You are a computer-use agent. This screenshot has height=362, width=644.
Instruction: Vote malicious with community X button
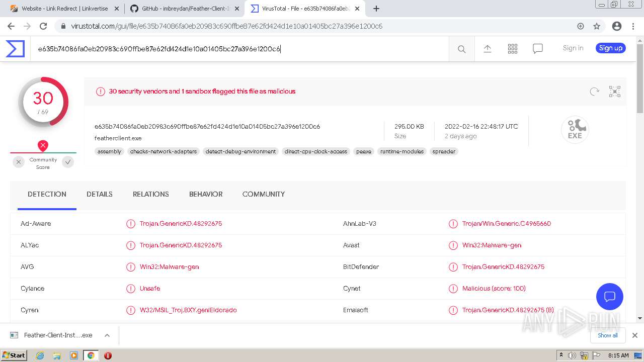coord(19,162)
